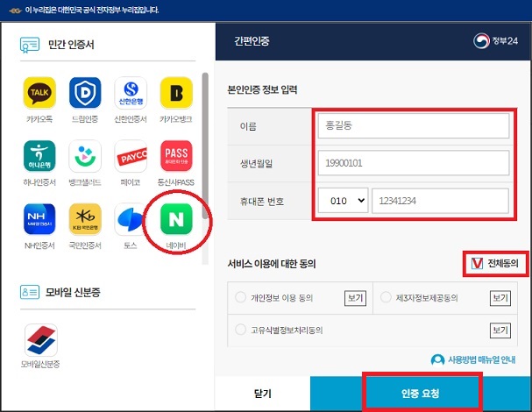Click the phone number input field
Viewport: 532px width, 412px height.
[x=440, y=201]
